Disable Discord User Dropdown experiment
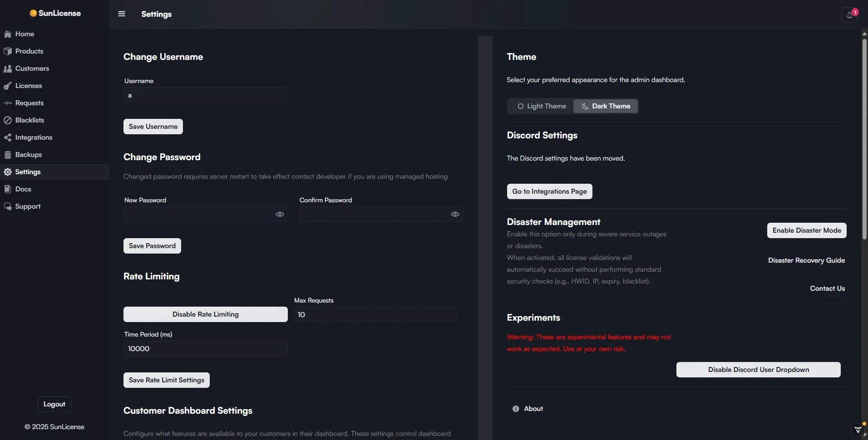868x440 pixels. pyautogui.click(x=759, y=370)
